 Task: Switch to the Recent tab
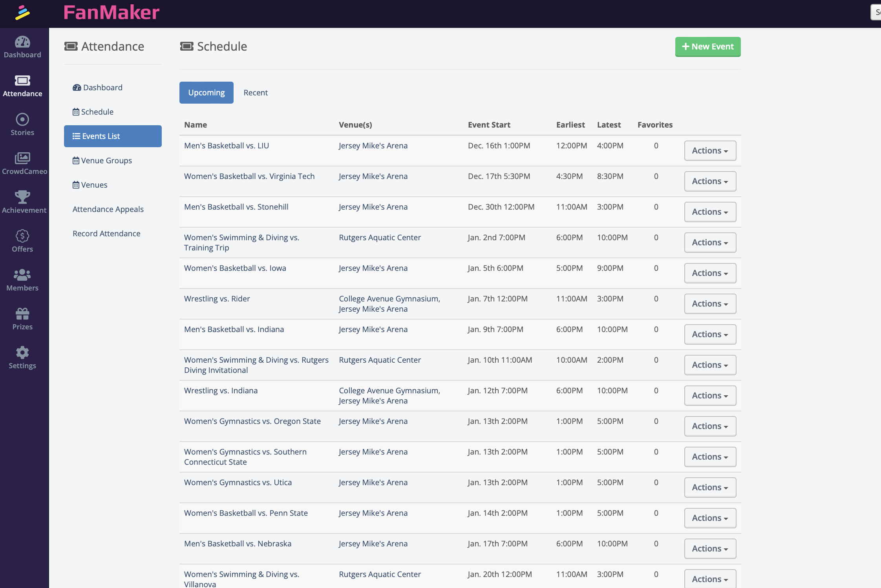pos(256,93)
